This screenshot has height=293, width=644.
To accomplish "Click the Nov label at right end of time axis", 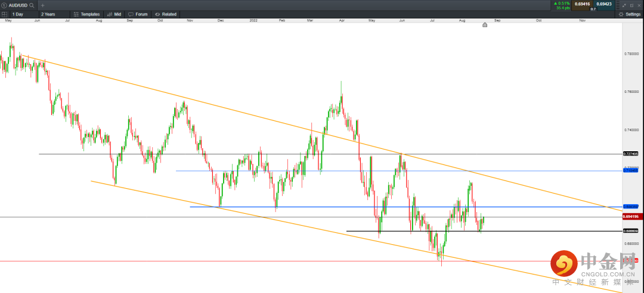I will click(x=582, y=20).
